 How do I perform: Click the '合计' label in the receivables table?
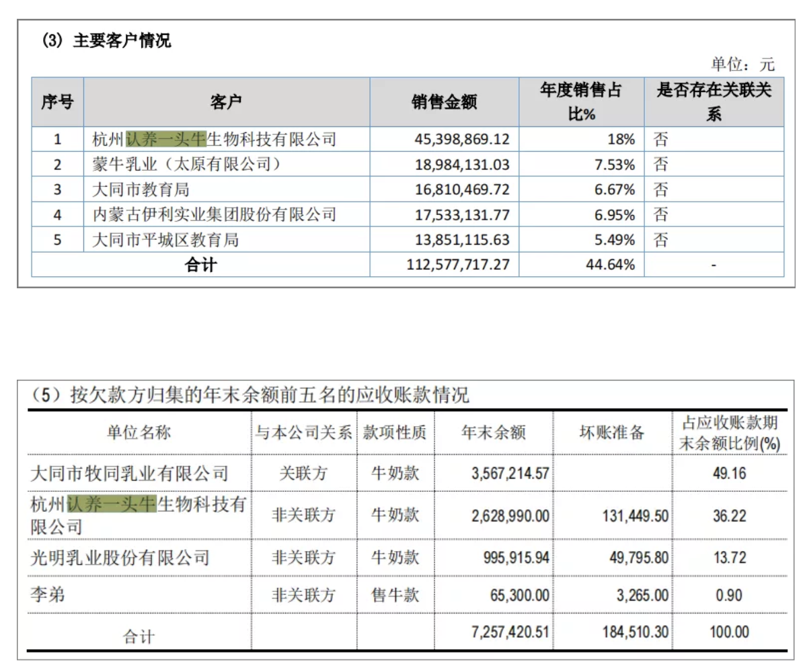[139, 636]
